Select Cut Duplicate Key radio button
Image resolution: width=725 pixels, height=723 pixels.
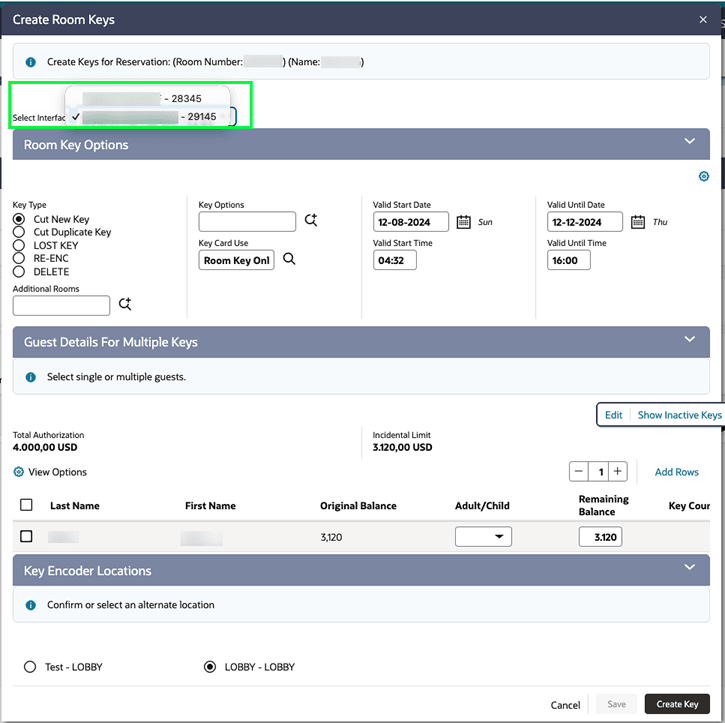pos(19,232)
